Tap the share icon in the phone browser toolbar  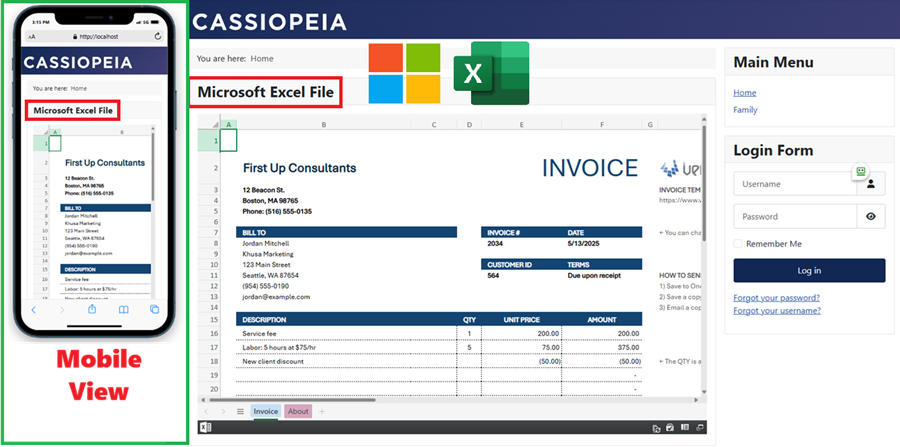click(92, 309)
